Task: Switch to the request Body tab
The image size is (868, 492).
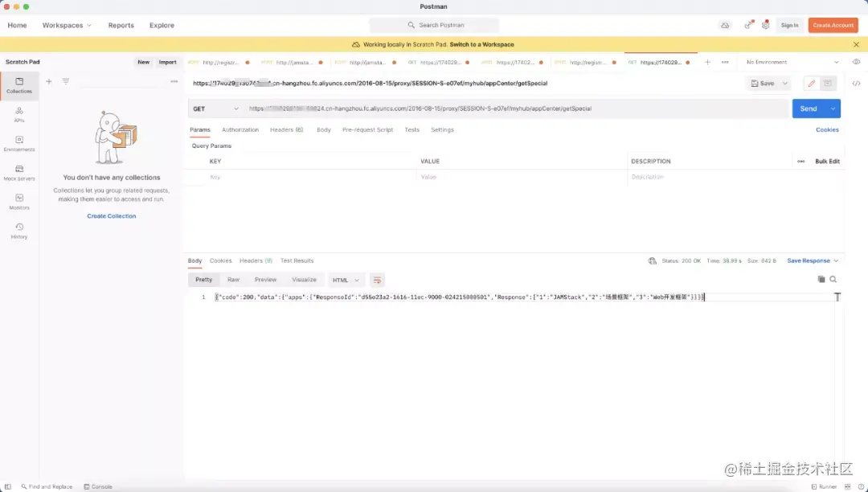Action: 324,130
